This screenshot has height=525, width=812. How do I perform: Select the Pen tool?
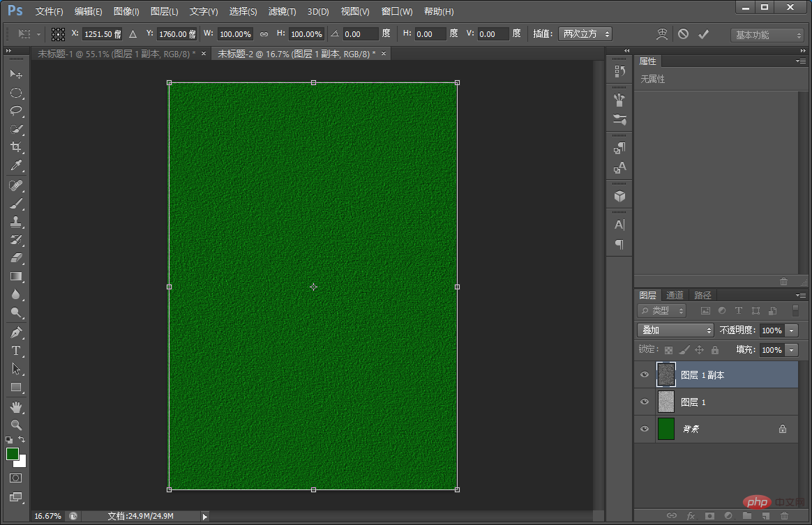[x=16, y=333]
